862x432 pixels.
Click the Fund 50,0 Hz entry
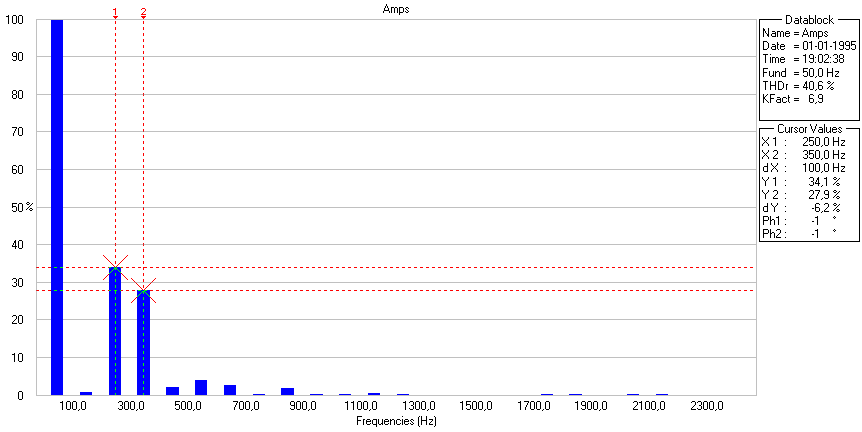click(805, 74)
